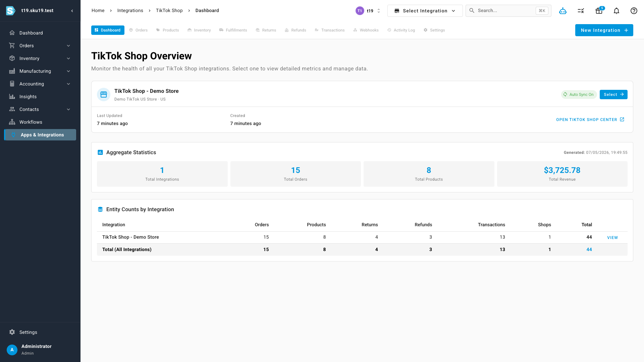Switch to the Activity Log tab
This screenshot has width=644, height=362.
401,30
